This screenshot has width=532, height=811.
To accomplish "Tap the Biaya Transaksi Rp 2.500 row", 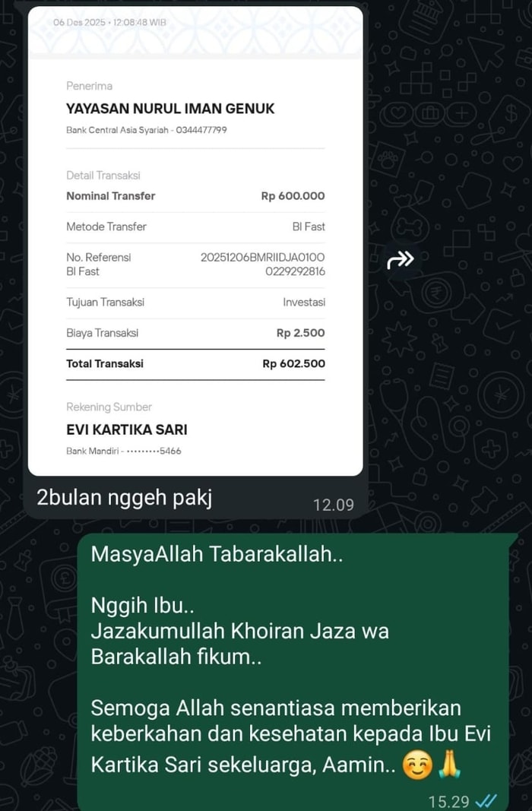I will pyautogui.click(x=195, y=333).
